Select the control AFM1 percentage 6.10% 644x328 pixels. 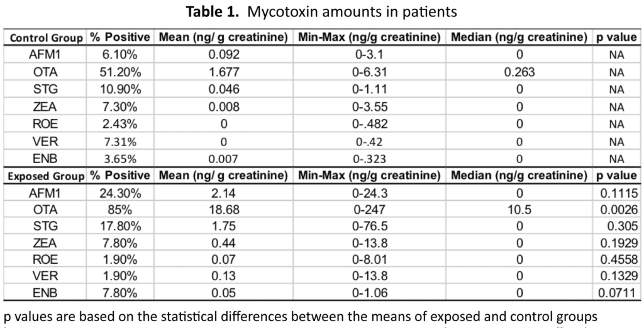coord(120,55)
